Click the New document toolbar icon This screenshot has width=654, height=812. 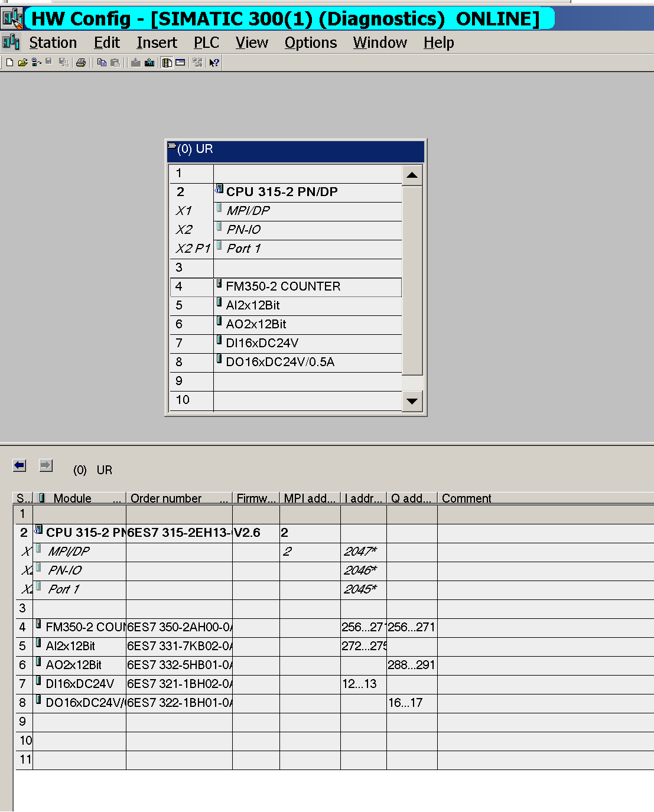(9, 63)
